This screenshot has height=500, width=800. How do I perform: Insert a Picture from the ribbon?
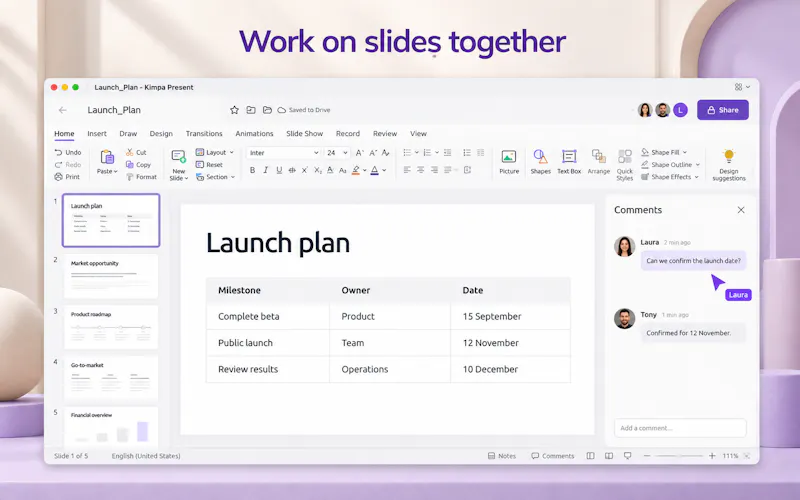[x=509, y=162]
